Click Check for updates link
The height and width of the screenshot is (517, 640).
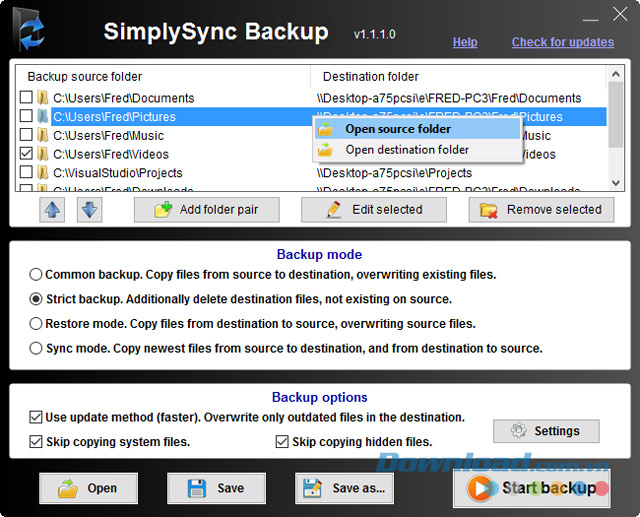click(x=562, y=42)
